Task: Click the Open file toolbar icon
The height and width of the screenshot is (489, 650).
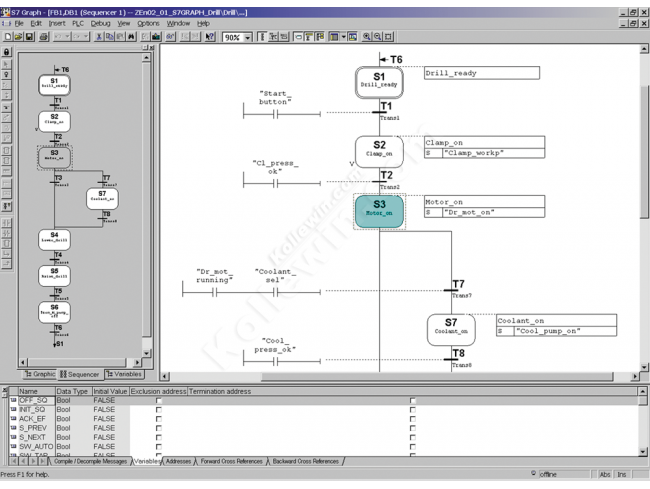Action: 20,36
